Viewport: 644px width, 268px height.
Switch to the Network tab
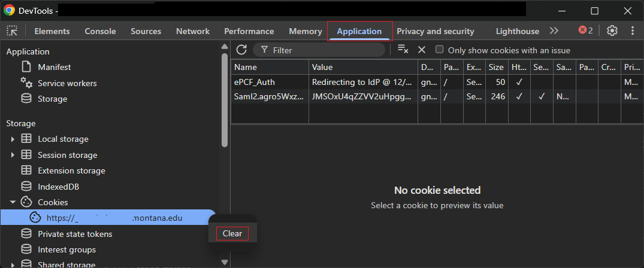[x=193, y=31]
